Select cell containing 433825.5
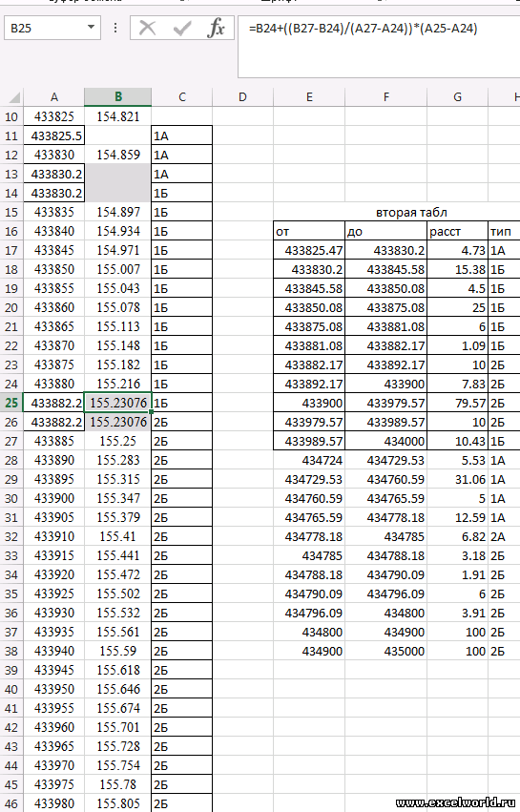 [x=53, y=135]
